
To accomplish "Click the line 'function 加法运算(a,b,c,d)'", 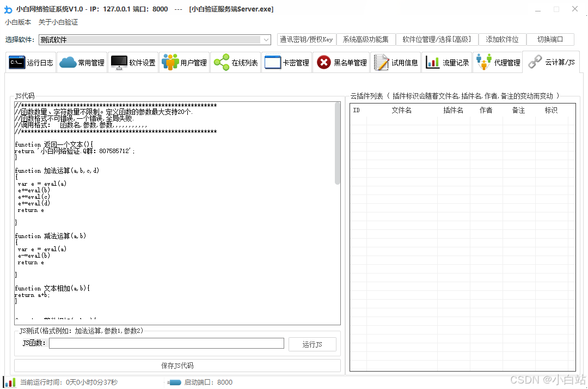I will click(57, 171).
